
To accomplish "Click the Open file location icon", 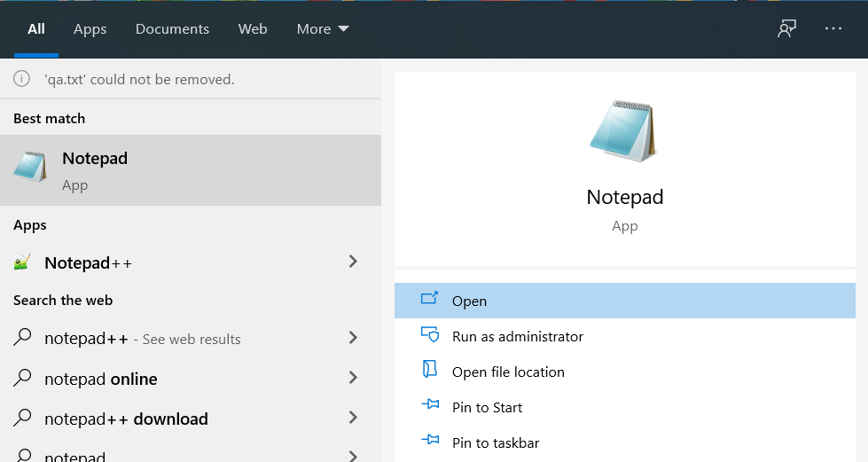I will pos(430,369).
